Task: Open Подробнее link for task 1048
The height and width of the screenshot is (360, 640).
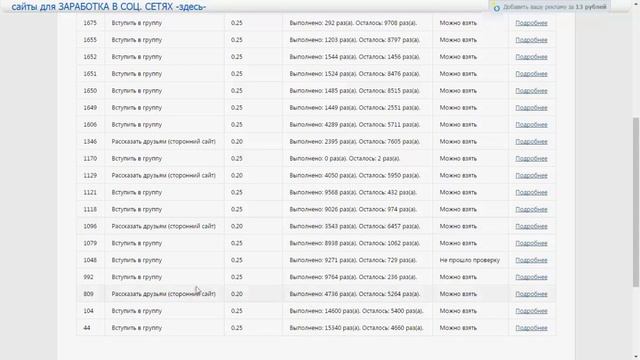Action: coord(531,260)
